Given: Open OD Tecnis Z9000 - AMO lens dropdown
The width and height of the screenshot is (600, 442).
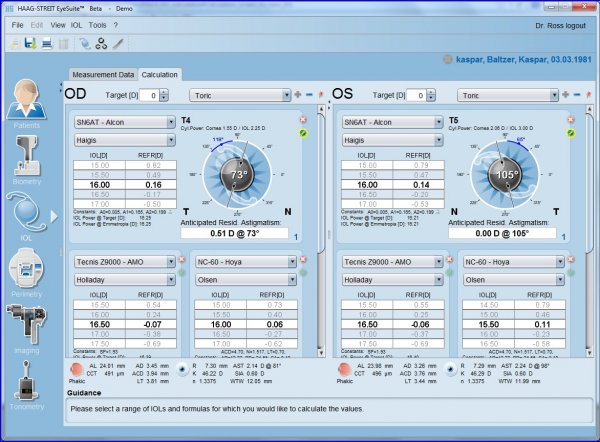Looking at the screenshot, I should pyautogui.click(x=125, y=262).
